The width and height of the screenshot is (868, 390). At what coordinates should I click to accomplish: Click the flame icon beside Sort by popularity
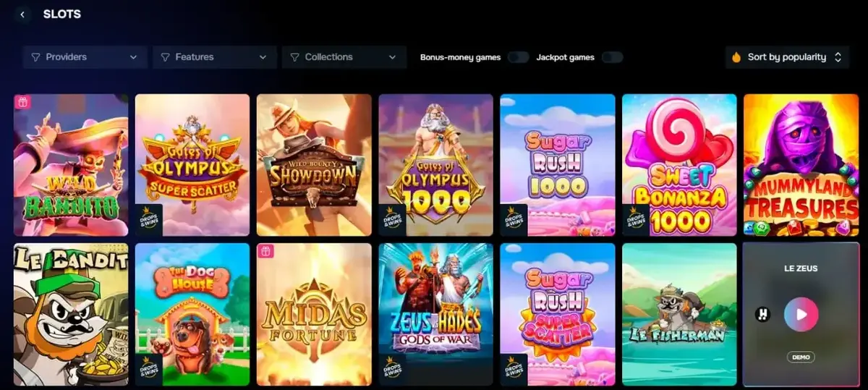coord(736,57)
